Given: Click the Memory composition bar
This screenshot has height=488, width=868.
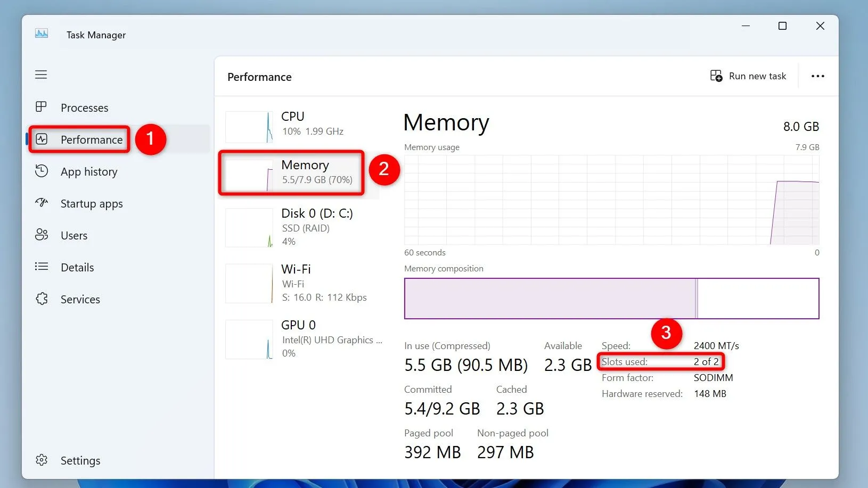Looking at the screenshot, I should pos(611,299).
